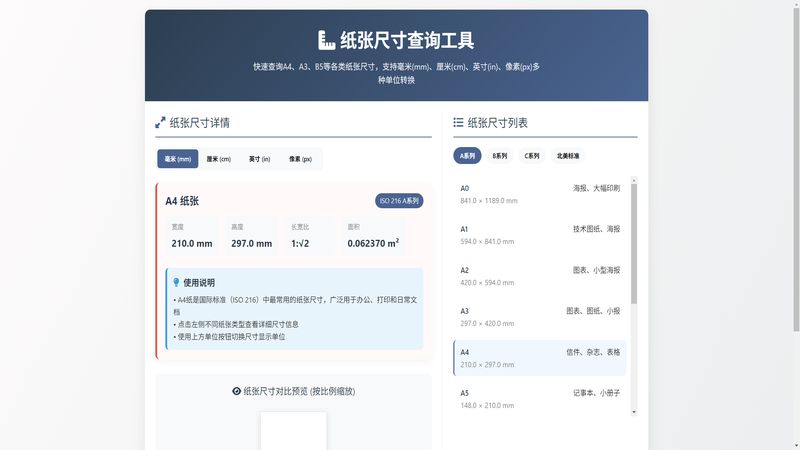Click the eye icon beside 纸张尺寸对比预览
Viewport: 800px width, 450px height.
pos(236,391)
